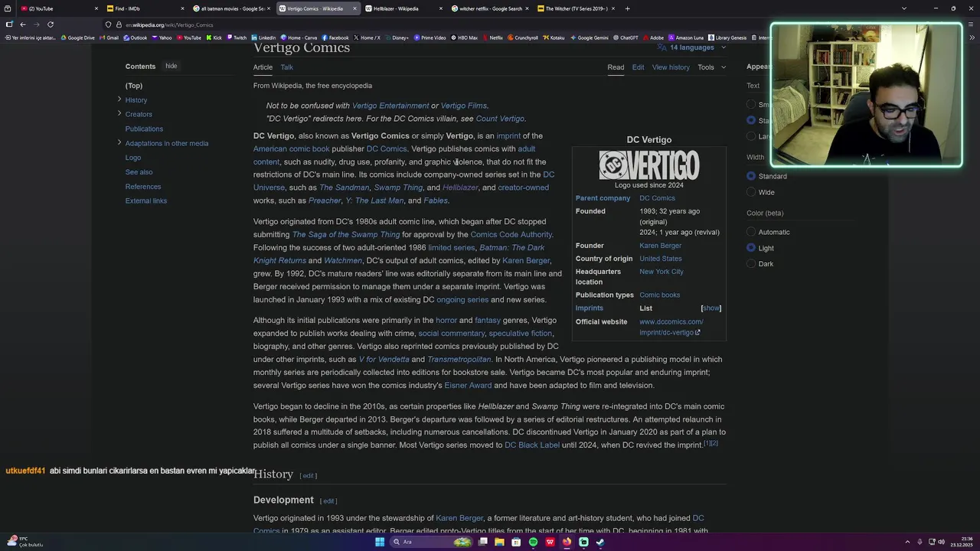This screenshot has width=980, height=551.
Task: Launch Spotify from the taskbar
Action: point(533,542)
